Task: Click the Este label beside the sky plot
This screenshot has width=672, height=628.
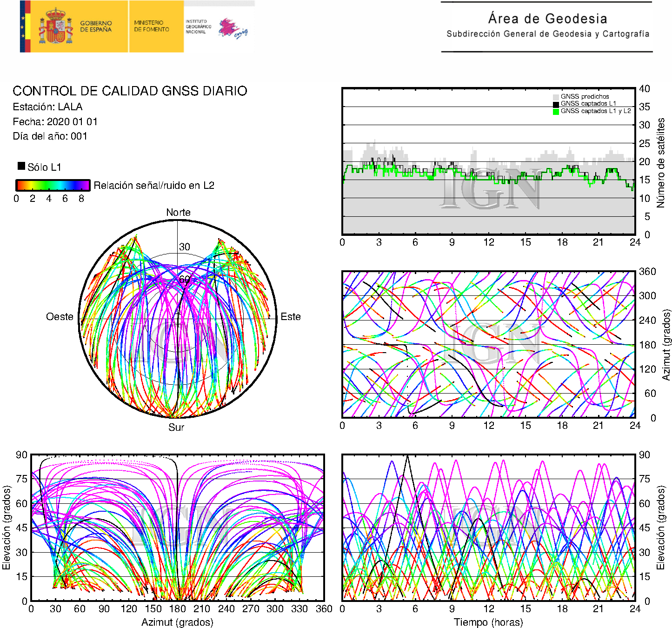Action: tap(291, 317)
